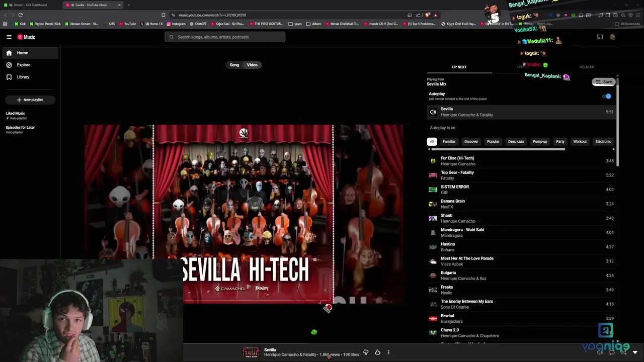Select the Familiar filter chip
Screen dimensions: 644x362
(x=449, y=141)
